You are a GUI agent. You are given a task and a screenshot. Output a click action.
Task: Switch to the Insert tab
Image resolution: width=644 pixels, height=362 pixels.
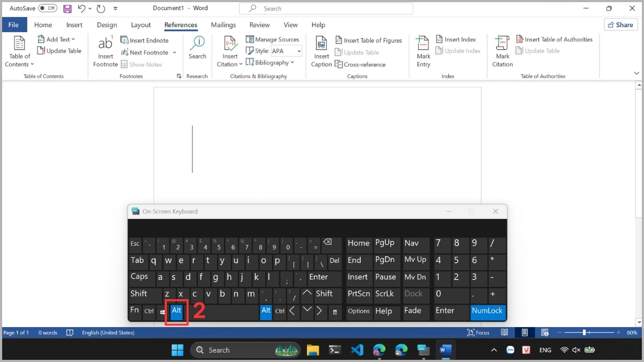coord(74,25)
